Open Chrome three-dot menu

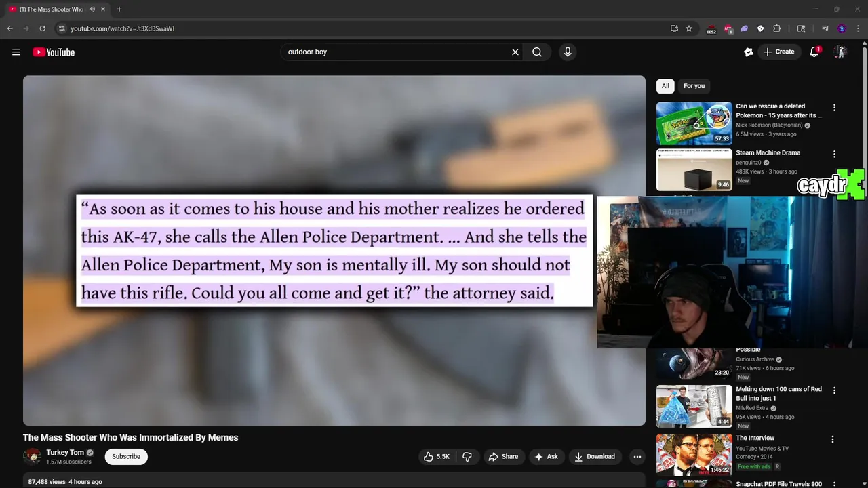pos(858,28)
